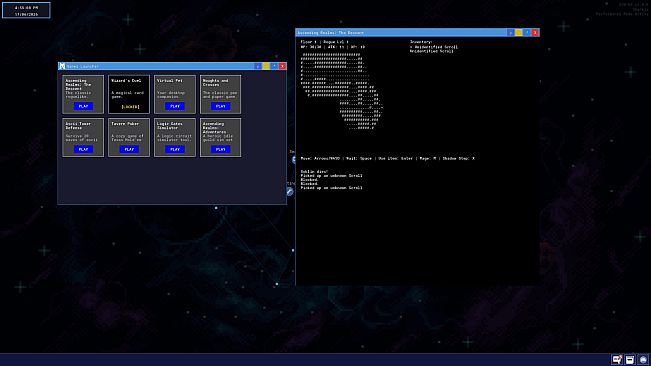Viewport: 651px width, 366px height.
Task: Play Ascending Realms: Adventures
Action: 220,149
